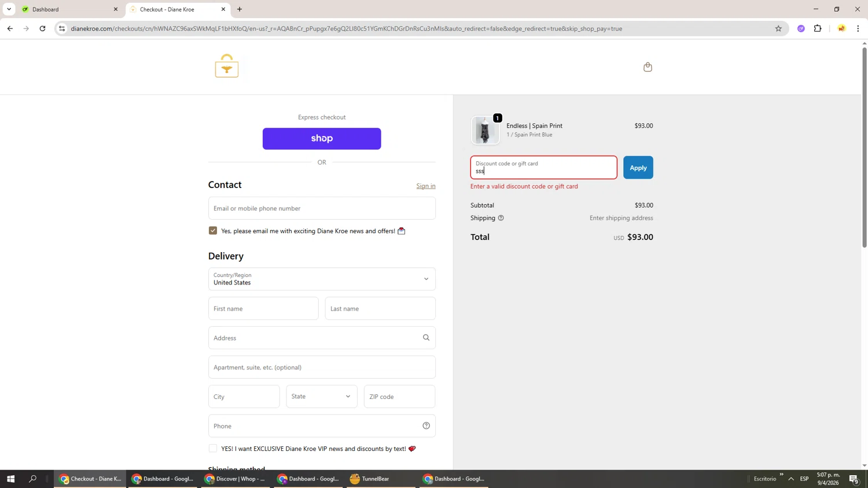The height and width of the screenshot is (488, 868).
Task: Click the Phone number field
Action: (x=322, y=426)
